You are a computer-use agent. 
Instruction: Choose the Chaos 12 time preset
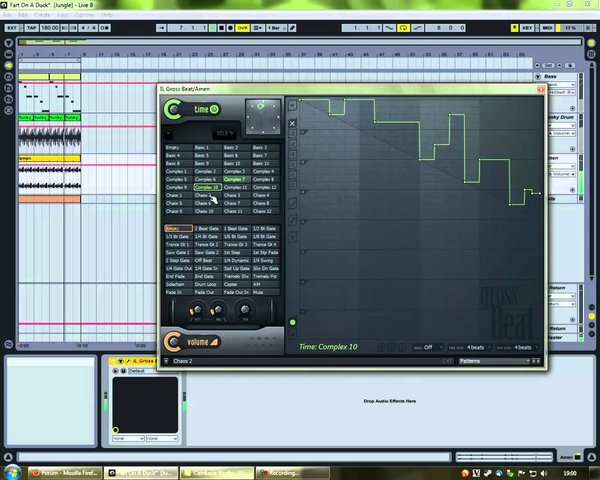click(x=265, y=211)
